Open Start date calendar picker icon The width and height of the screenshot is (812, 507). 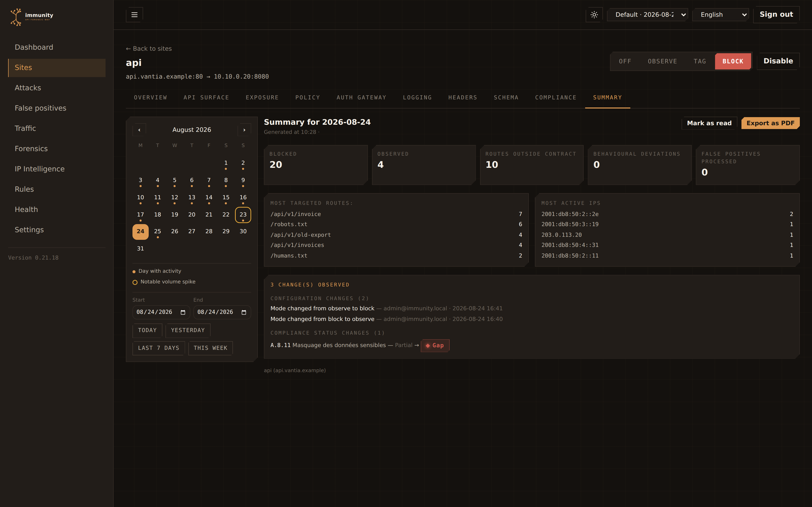pyautogui.click(x=183, y=312)
